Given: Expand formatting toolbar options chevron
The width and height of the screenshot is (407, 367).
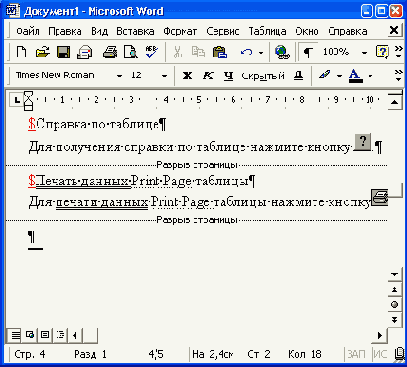Looking at the screenshot, I should click(399, 76).
